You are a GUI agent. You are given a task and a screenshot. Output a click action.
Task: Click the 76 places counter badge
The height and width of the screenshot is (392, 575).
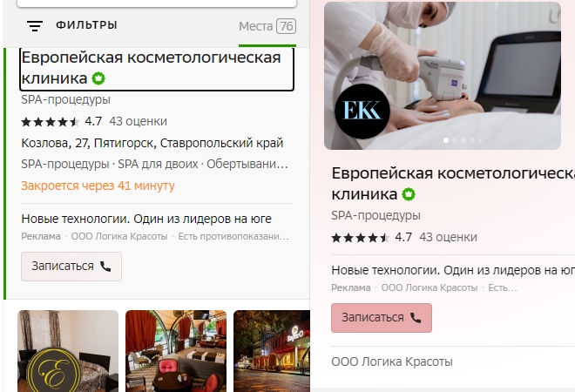tap(286, 26)
